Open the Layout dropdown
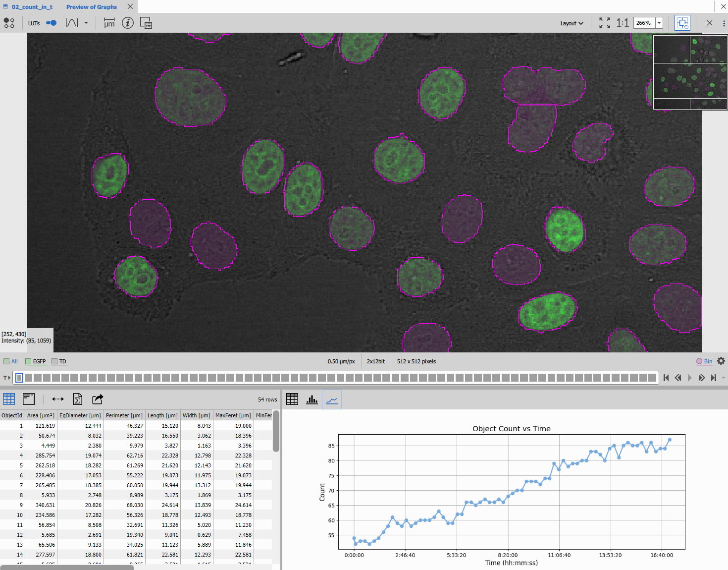728x570 pixels. coord(572,23)
